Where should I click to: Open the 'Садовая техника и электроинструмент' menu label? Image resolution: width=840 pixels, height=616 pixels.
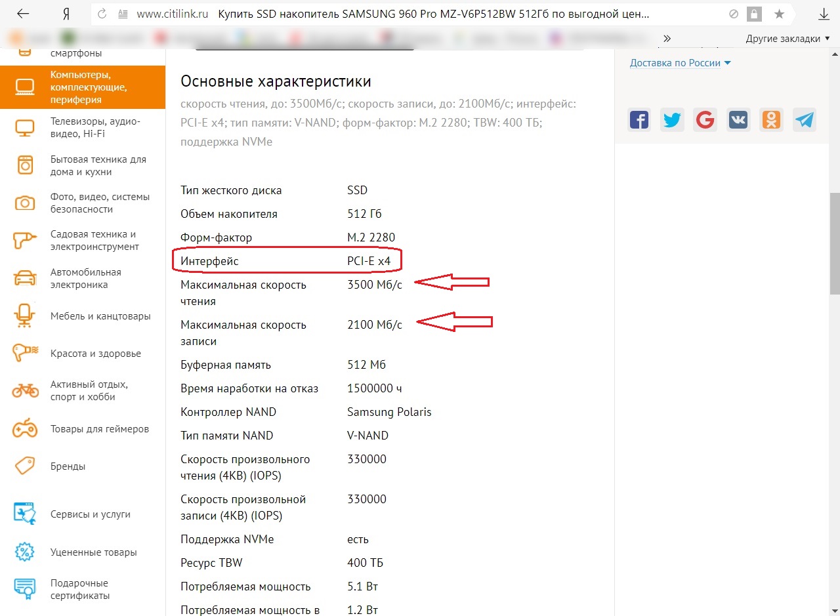(x=94, y=241)
